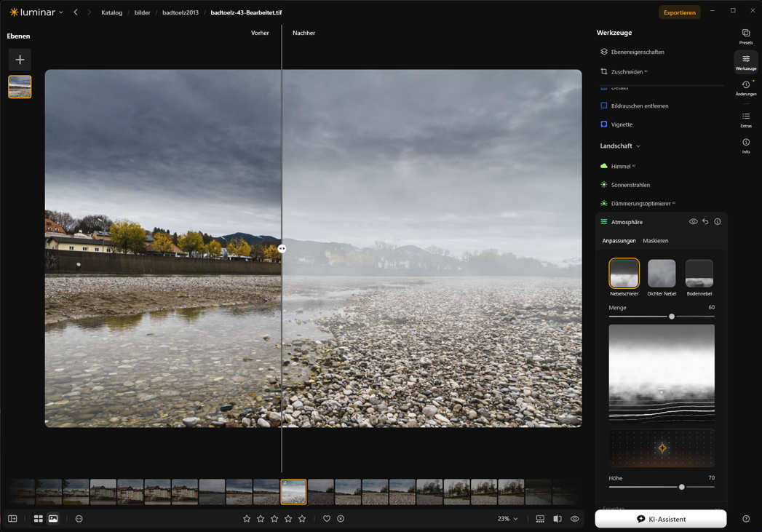Viewport: 762px width, 532px height.
Task: Mark photo as favorite with heart
Action: pyautogui.click(x=327, y=518)
